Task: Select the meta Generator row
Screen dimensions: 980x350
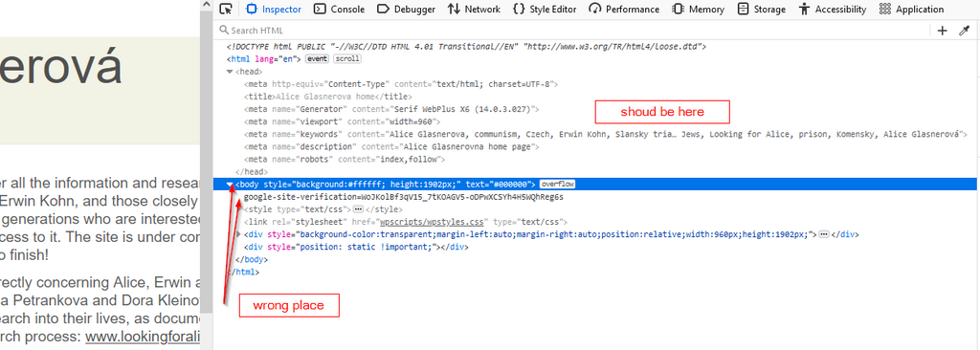Action: pyautogui.click(x=391, y=109)
